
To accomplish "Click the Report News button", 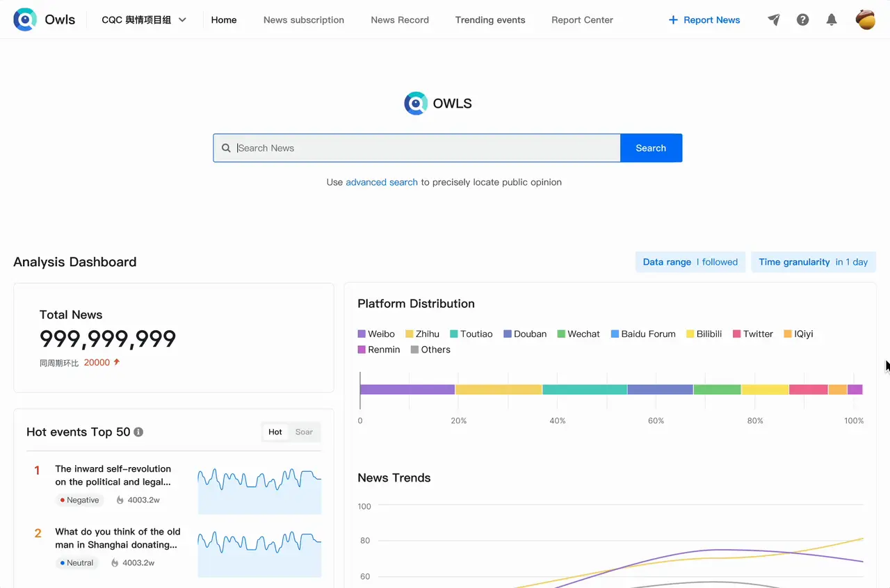I will [704, 20].
